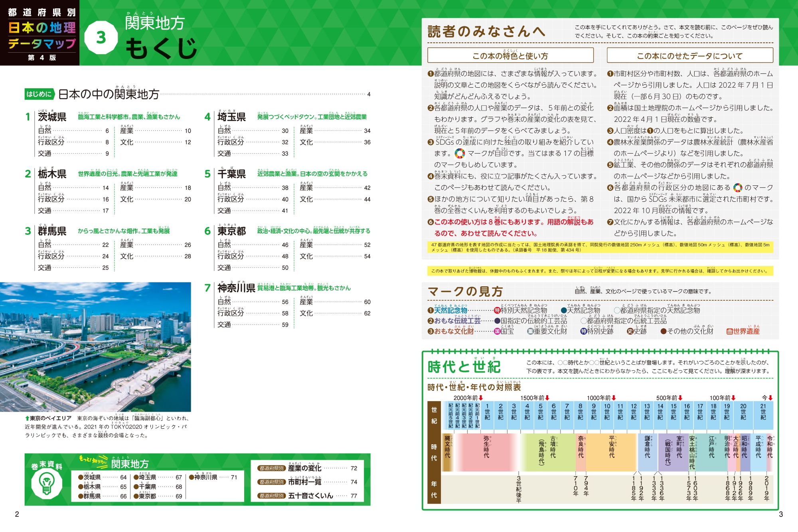Open chapter heading 栃木県
Screen dimensions: 798x532
[52, 174]
